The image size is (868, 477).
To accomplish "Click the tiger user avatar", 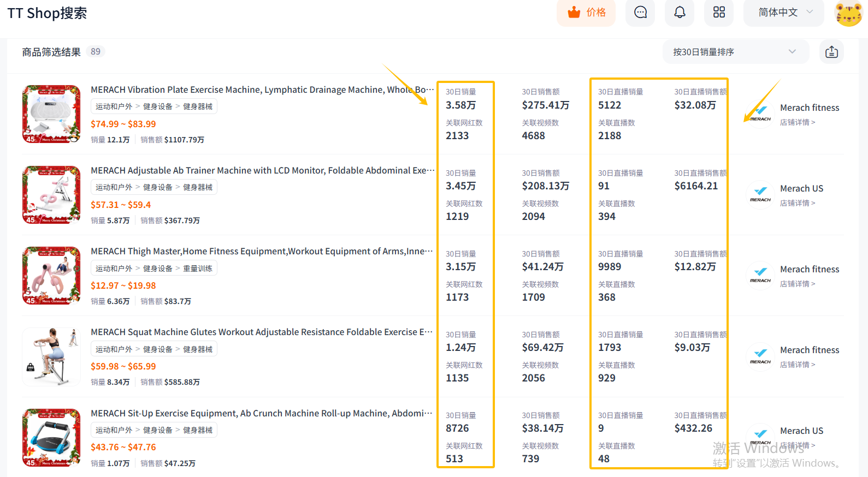I will coord(848,14).
